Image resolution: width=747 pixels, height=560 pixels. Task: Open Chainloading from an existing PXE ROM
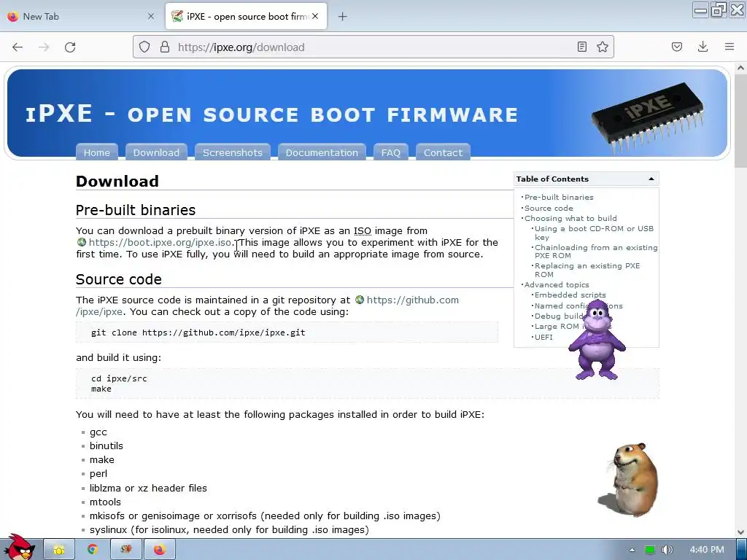596,252
